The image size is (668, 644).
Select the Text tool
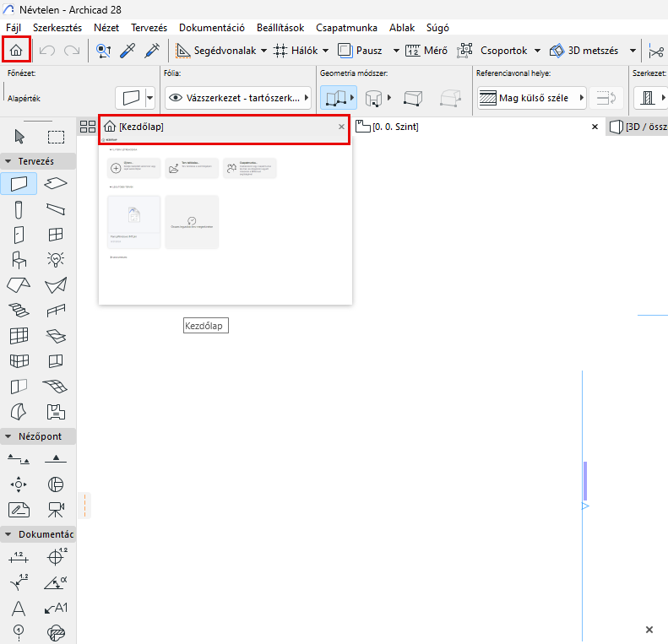point(19,609)
